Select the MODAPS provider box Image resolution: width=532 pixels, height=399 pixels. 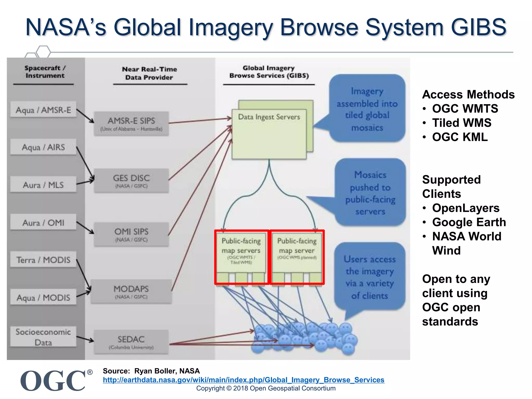click(x=131, y=291)
